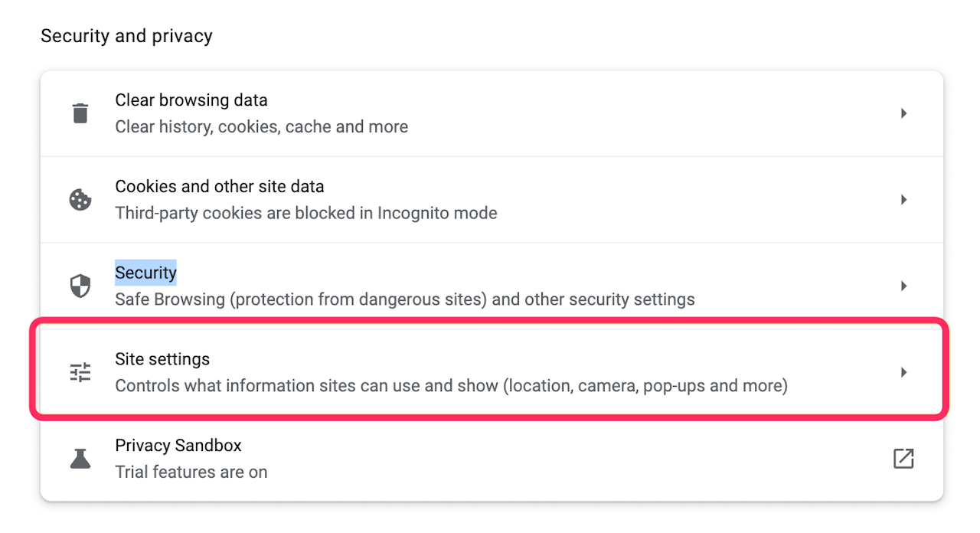Select the "Cookies and other site data" title
The width and height of the screenshot is (980, 533).
(220, 187)
